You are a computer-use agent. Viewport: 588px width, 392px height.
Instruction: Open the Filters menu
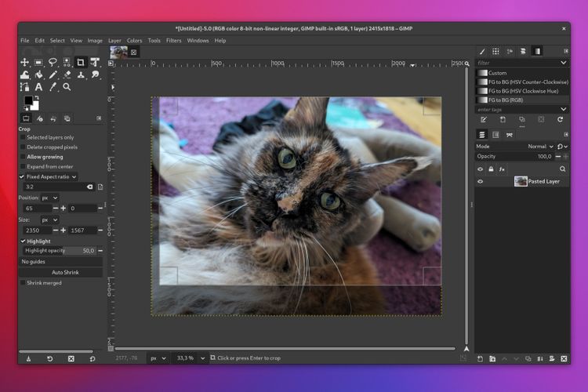pyautogui.click(x=173, y=40)
